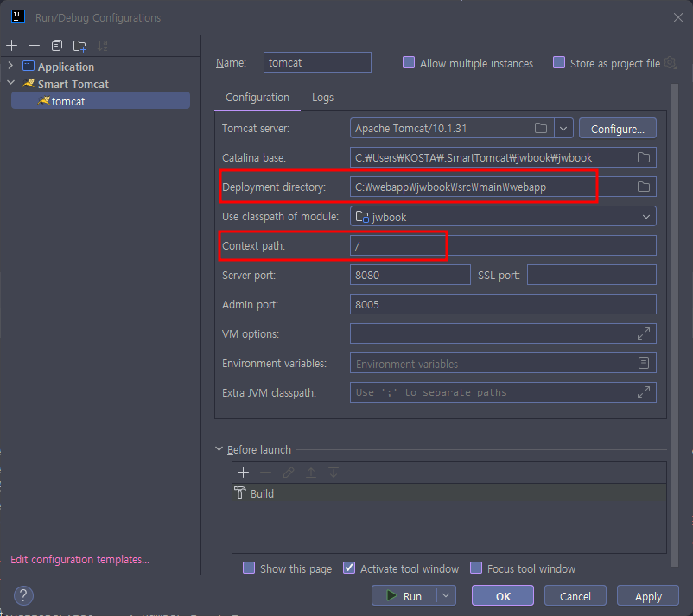Browse for Catalina base folder
The width and height of the screenshot is (693, 616).
644,157
